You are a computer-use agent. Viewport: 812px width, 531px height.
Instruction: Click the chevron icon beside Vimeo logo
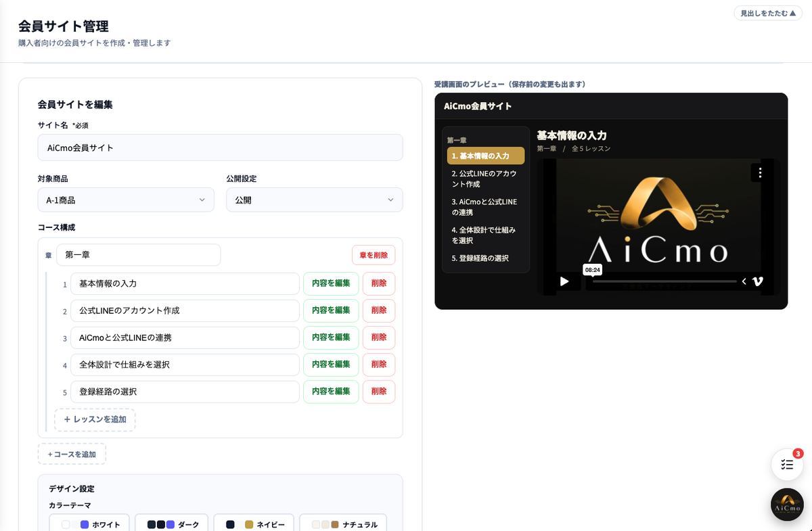pos(744,281)
